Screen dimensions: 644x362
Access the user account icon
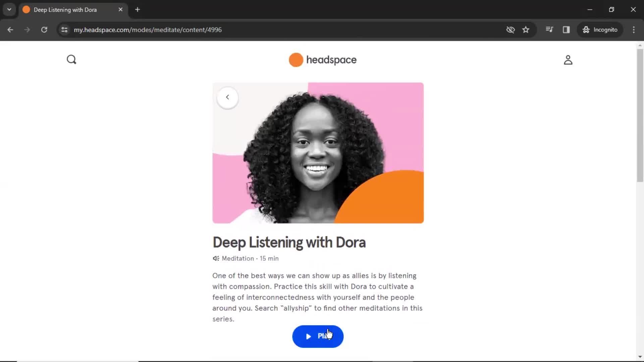click(568, 60)
